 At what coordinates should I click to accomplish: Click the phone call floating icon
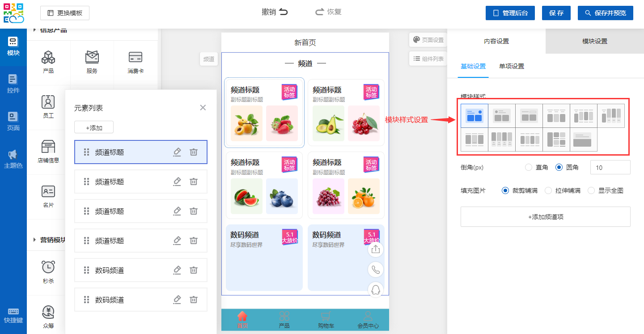click(376, 270)
